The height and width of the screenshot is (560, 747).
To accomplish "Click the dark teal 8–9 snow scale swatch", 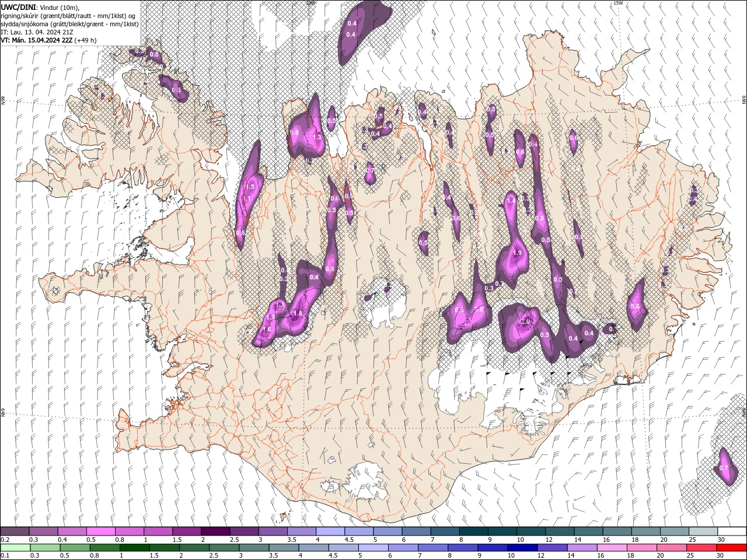I will 474,531.
